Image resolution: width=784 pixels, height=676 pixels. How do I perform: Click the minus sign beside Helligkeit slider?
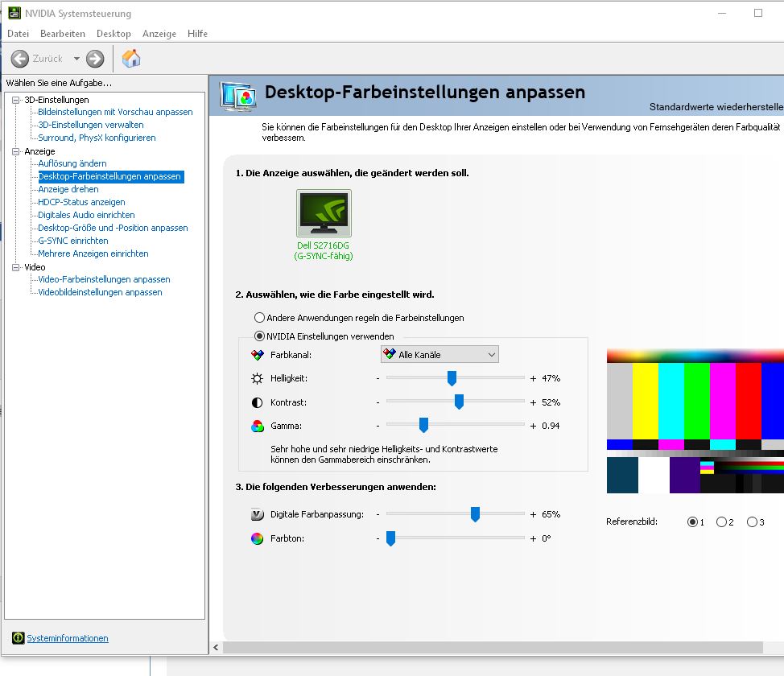[378, 378]
